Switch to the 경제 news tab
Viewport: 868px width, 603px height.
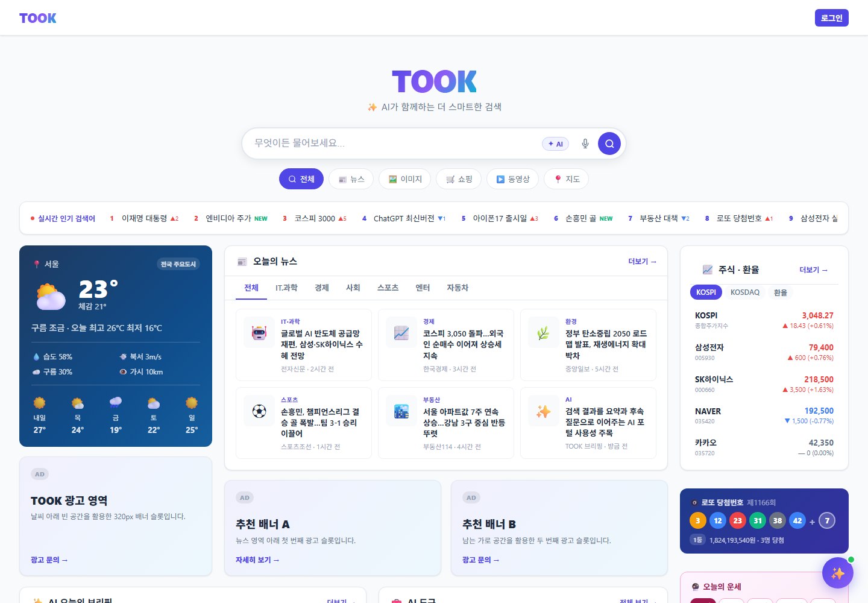(x=322, y=288)
